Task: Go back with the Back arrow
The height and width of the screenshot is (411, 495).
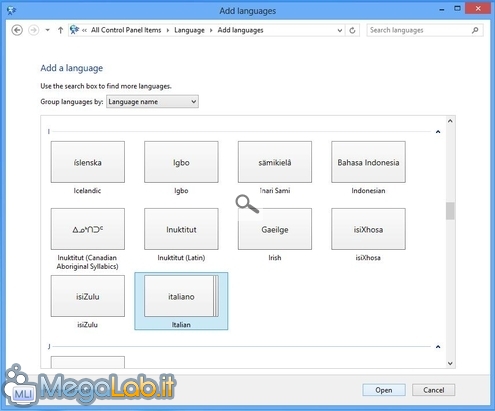Action: pyautogui.click(x=17, y=30)
